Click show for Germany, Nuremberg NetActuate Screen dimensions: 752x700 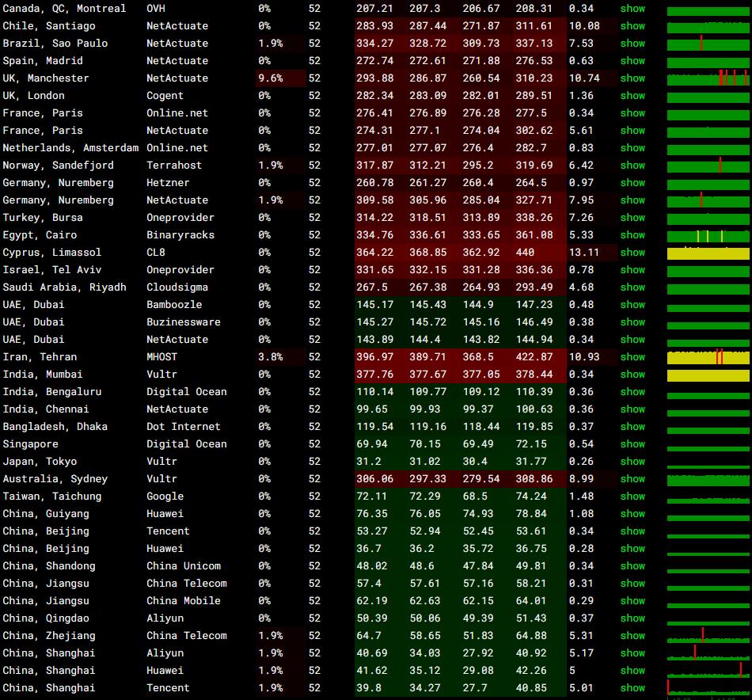(x=632, y=200)
